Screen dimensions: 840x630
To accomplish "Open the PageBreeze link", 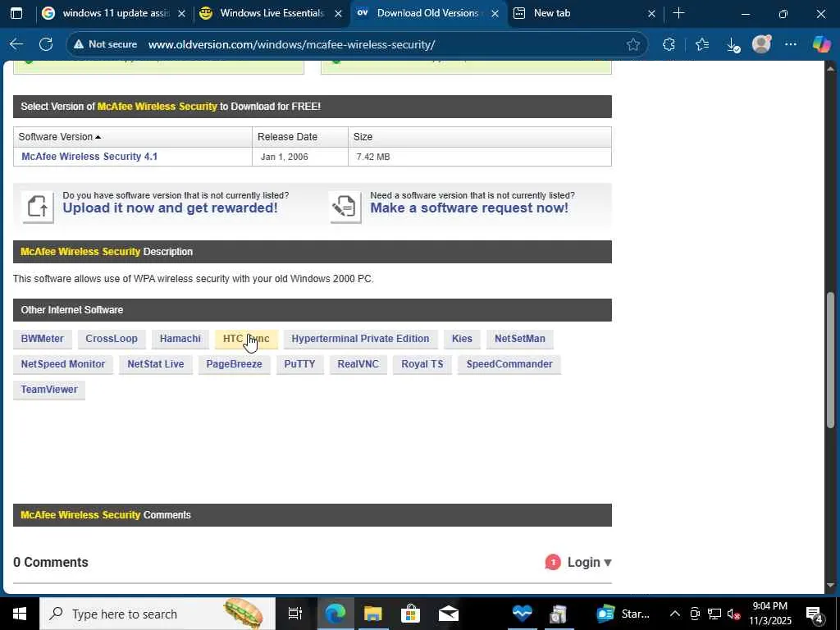I will (x=234, y=363).
